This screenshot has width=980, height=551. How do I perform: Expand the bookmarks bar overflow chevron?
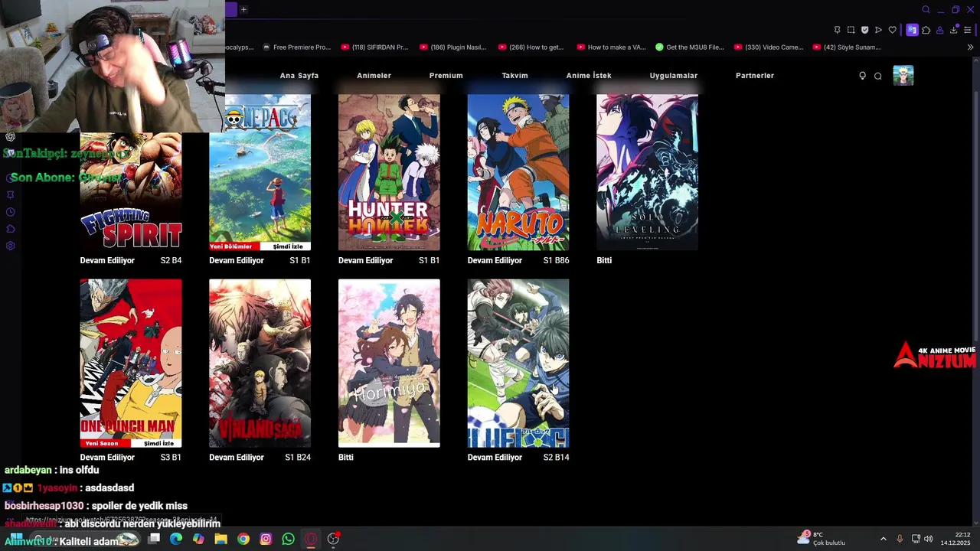[x=970, y=47]
